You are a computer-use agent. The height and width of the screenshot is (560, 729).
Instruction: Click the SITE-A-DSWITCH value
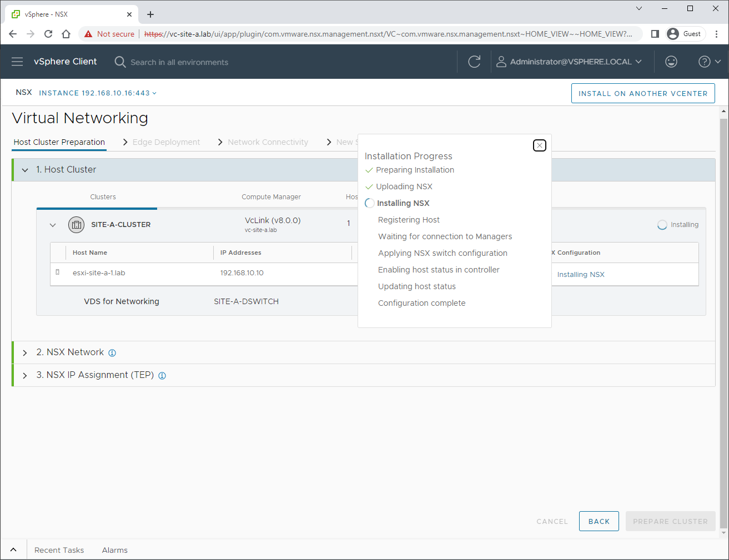[x=247, y=301]
